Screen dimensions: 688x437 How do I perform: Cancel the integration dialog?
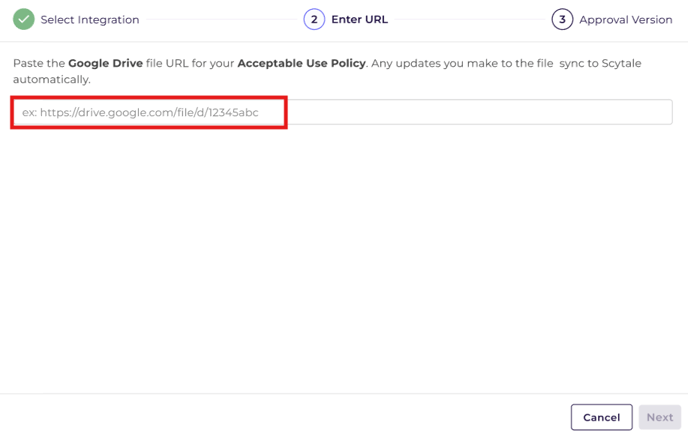(602, 417)
